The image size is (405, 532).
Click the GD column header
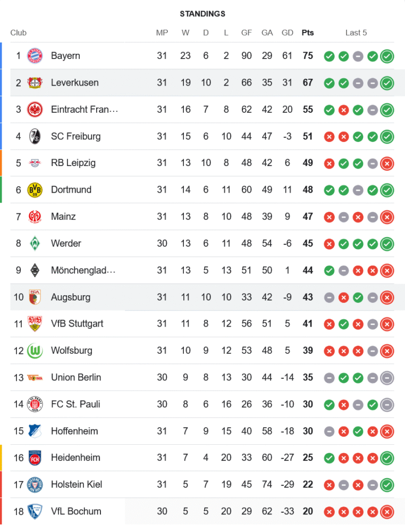coord(287,32)
